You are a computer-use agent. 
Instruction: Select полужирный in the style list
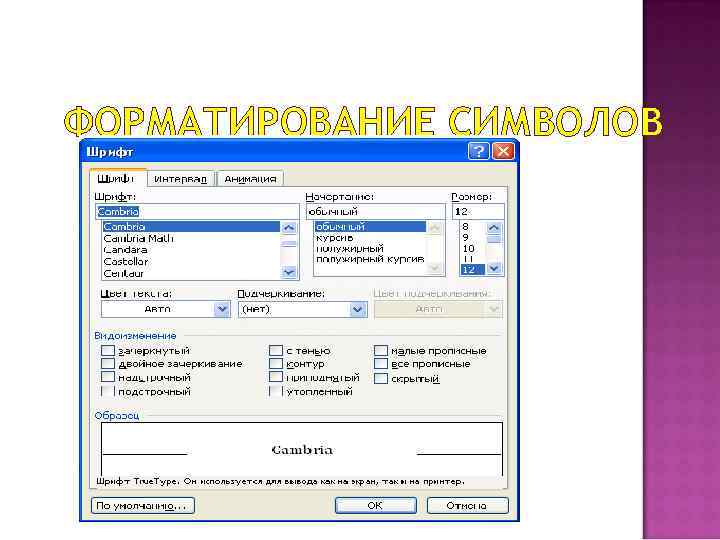(370, 248)
